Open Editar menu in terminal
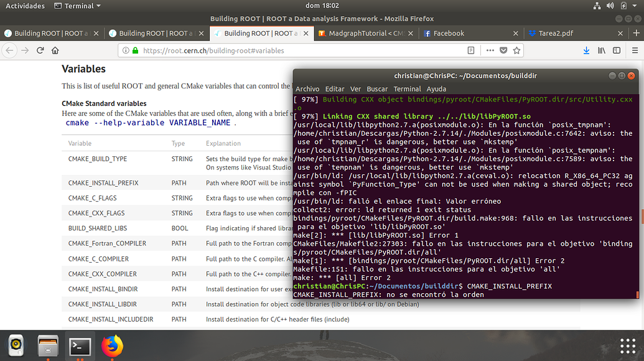 point(335,89)
